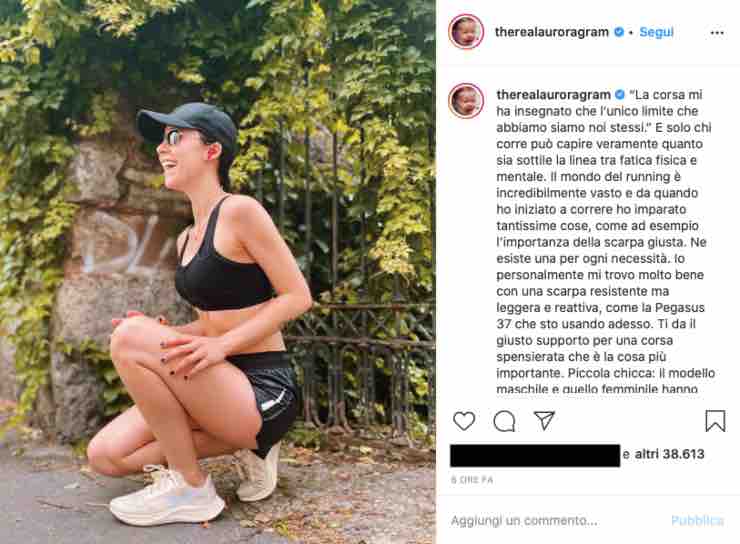Open comments via the speech bubble icon
Viewport: 740px width, 544px height.
[x=504, y=421]
